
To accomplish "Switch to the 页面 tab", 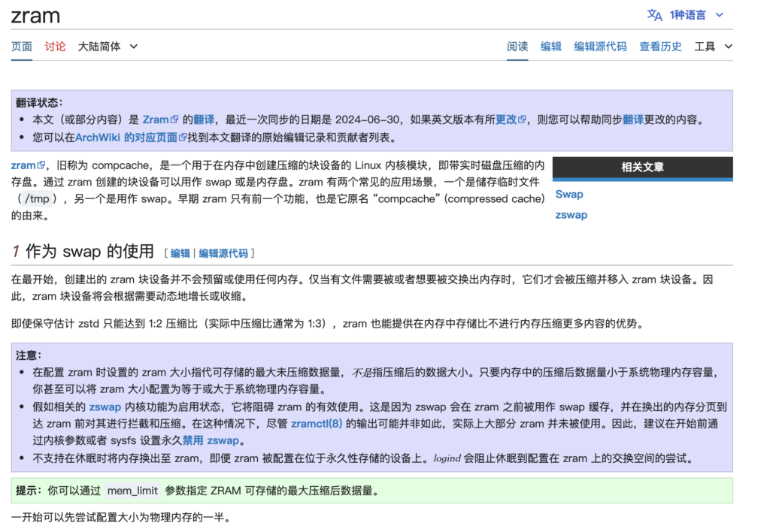I will 22,47.
